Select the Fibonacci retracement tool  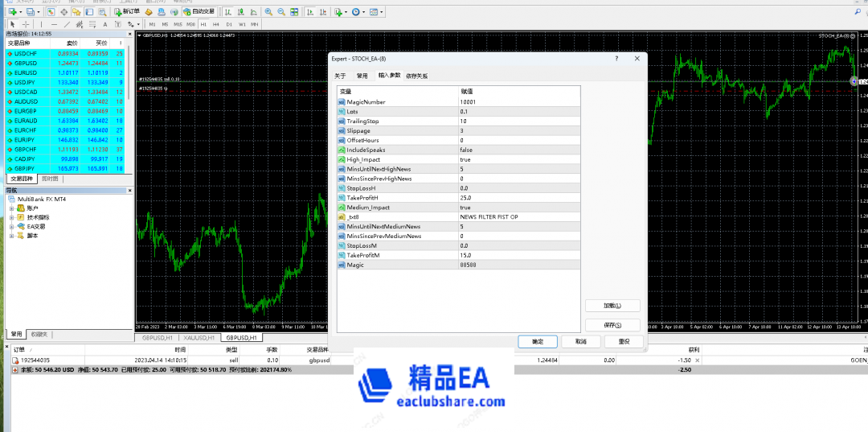click(92, 24)
